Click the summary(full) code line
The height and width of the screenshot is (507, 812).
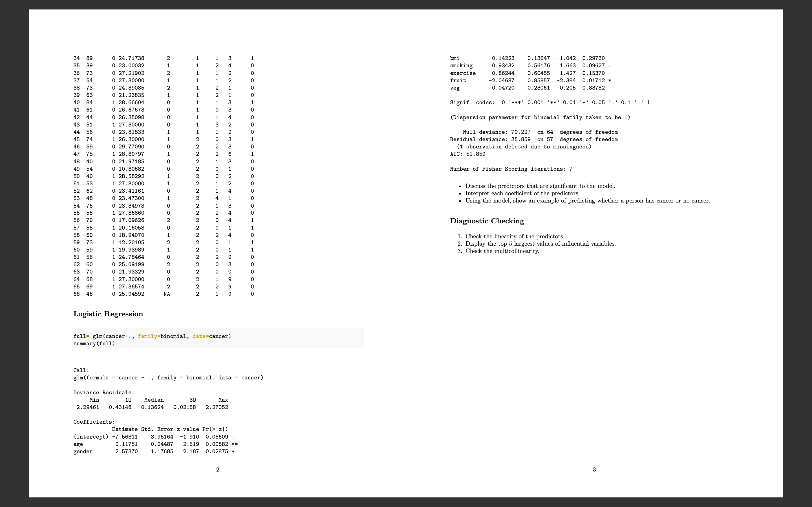tap(94, 343)
